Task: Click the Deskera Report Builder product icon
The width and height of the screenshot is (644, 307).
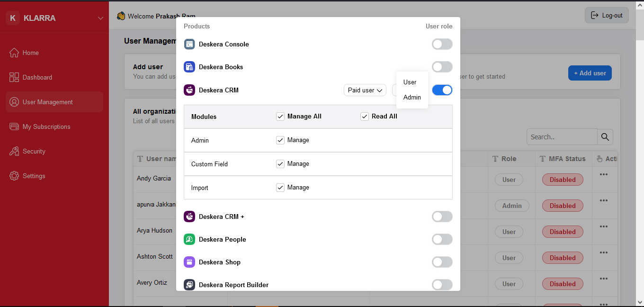Action: pos(189,285)
